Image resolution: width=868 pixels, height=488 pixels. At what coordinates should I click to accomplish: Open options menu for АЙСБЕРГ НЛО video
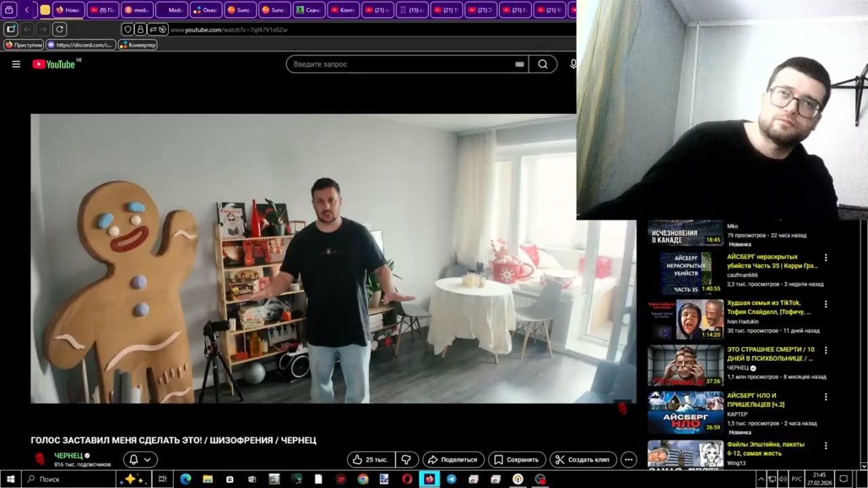click(x=826, y=396)
